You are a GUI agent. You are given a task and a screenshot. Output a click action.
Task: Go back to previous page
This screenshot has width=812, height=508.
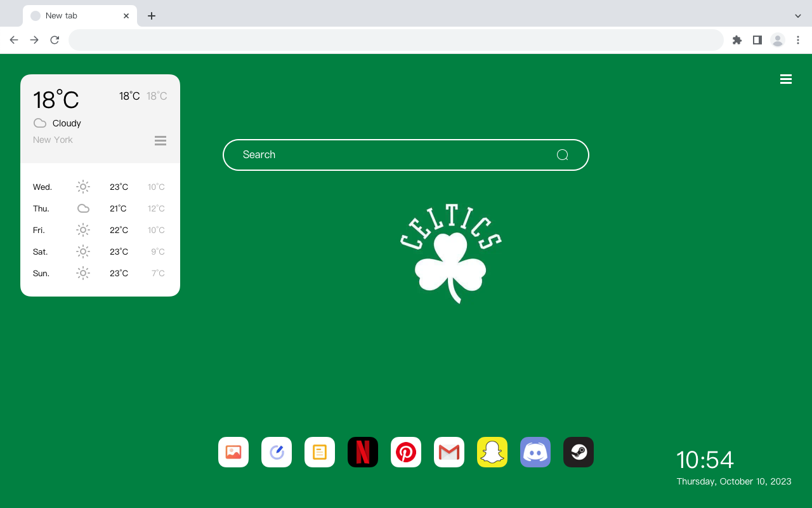click(x=14, y=40)
